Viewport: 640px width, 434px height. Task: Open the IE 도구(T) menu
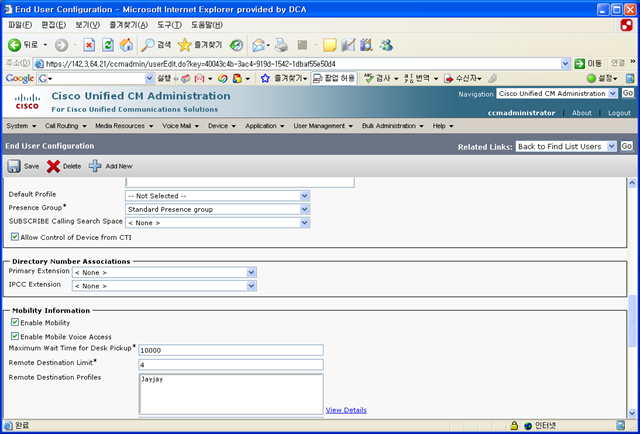pos(169,25)
